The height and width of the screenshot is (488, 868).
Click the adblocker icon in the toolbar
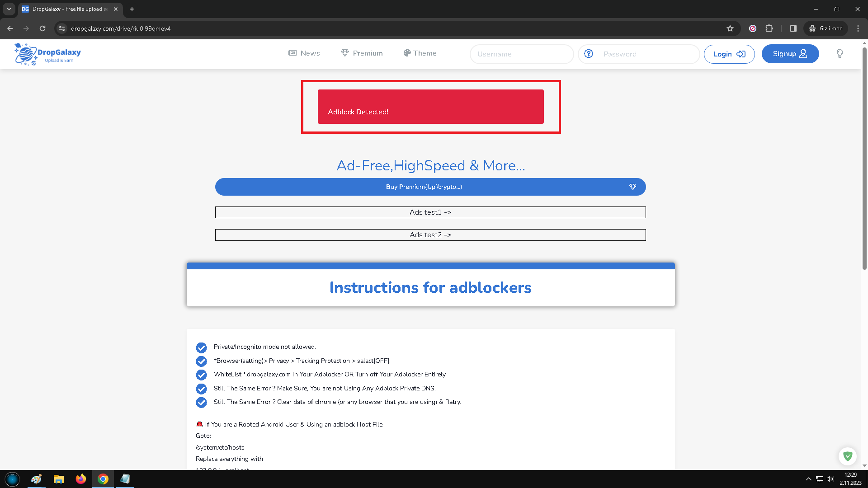(x=753, y=28)
